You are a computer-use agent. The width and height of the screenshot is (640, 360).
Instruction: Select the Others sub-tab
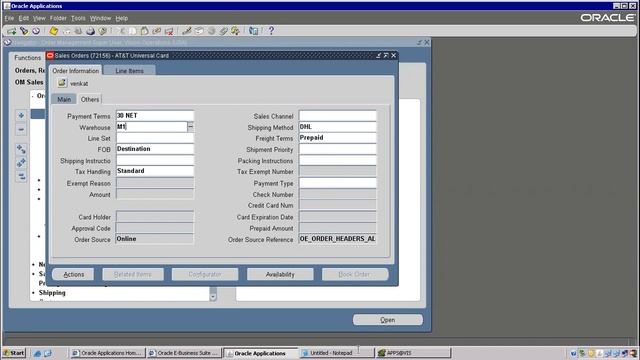pyautogui.click(x=90, y=99)
